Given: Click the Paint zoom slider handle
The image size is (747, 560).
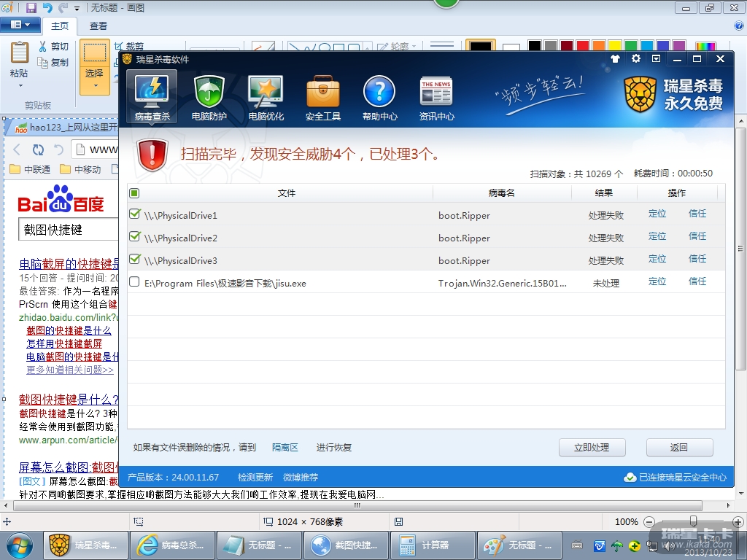Looking at the screenshot, I should click(x=694, y=521).
